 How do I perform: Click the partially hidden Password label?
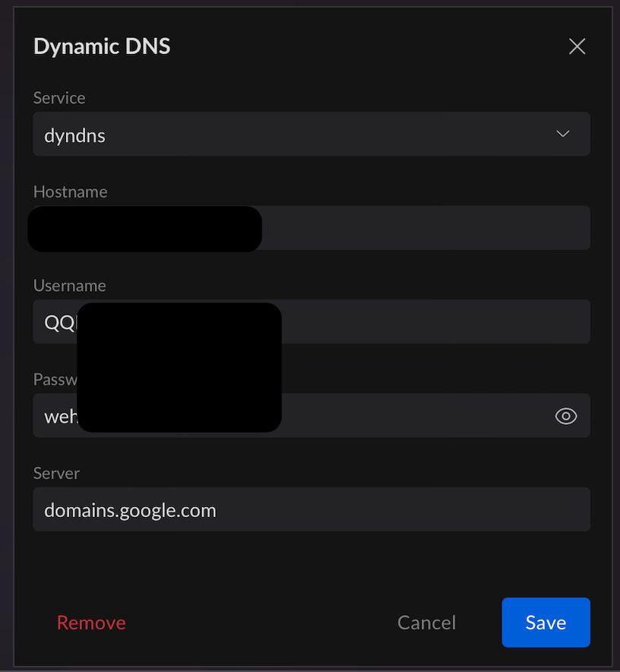point(55,379)
